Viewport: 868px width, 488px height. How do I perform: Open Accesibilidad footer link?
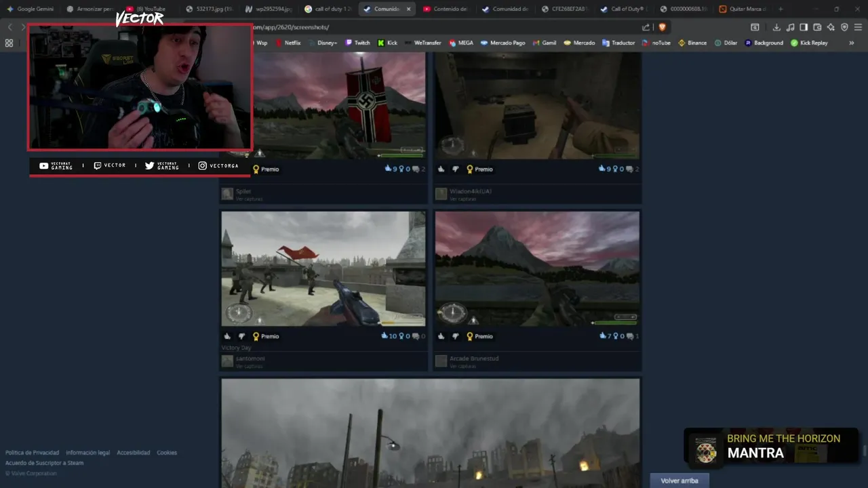(x=134, y=453)
